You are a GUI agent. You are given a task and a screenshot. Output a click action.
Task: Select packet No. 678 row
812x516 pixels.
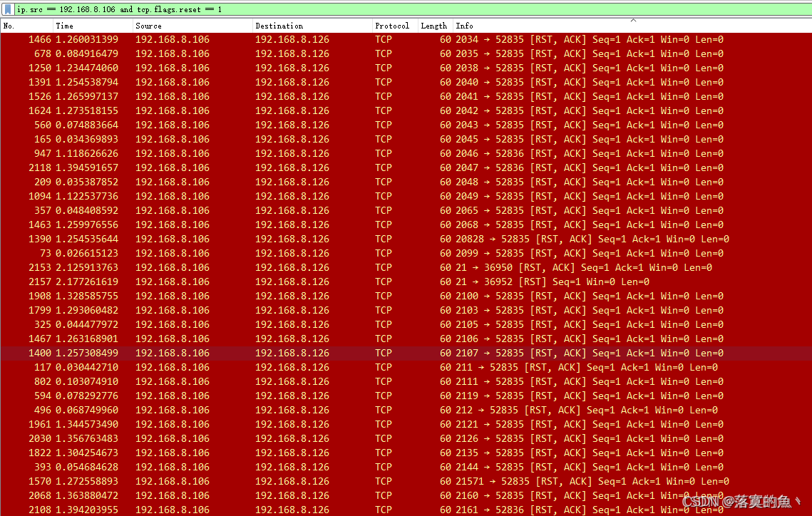pos(406,54)
